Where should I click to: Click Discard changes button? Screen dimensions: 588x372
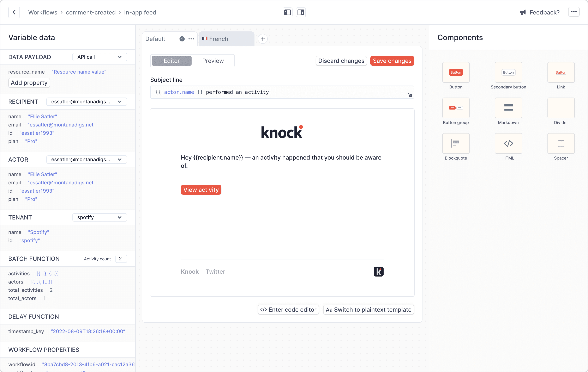[x=341, y=61]
